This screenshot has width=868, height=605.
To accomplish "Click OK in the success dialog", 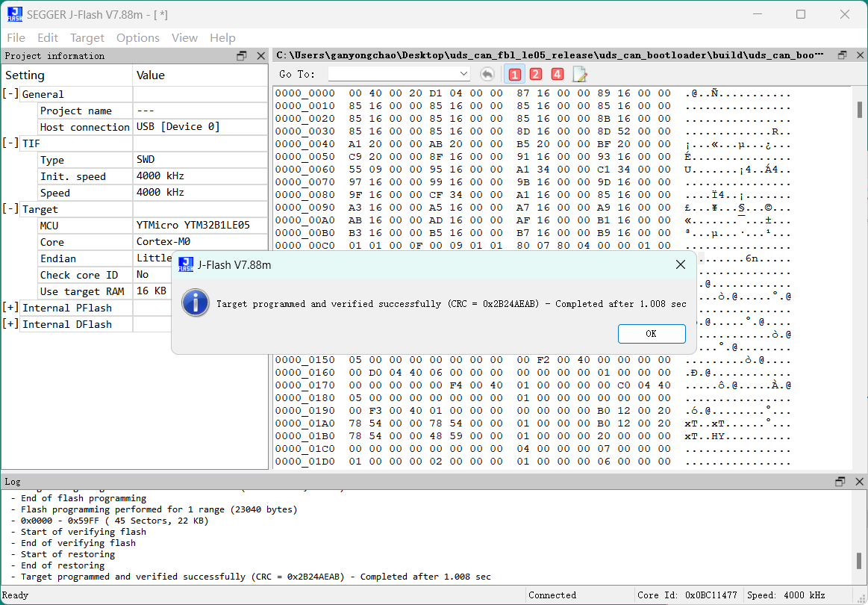I will click(652, 334).
